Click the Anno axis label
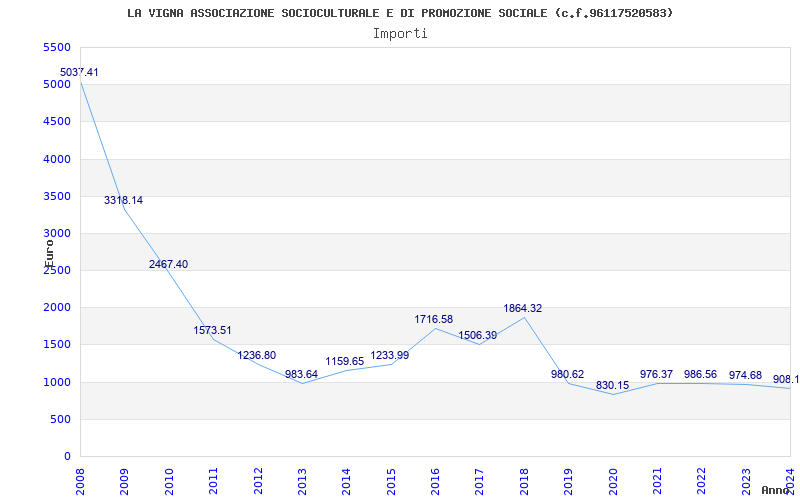The width and height of the screenshot is (800, 500). click(x=775, y=490)
